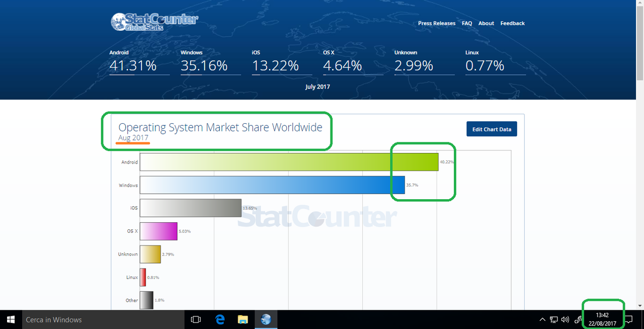Open the FAQ link
Viewport: 644px width, 329px height.
(467, 23)
